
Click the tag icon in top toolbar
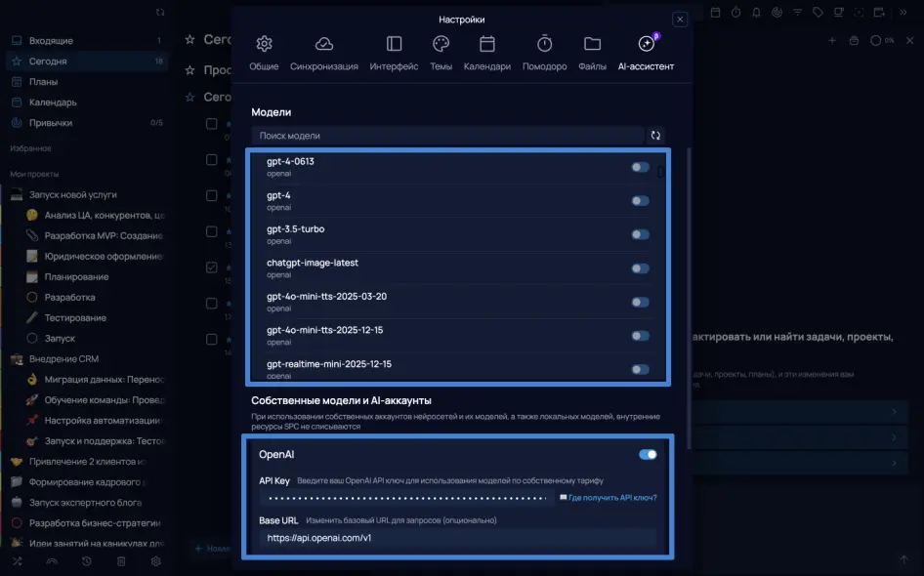(x=818, y=13)
